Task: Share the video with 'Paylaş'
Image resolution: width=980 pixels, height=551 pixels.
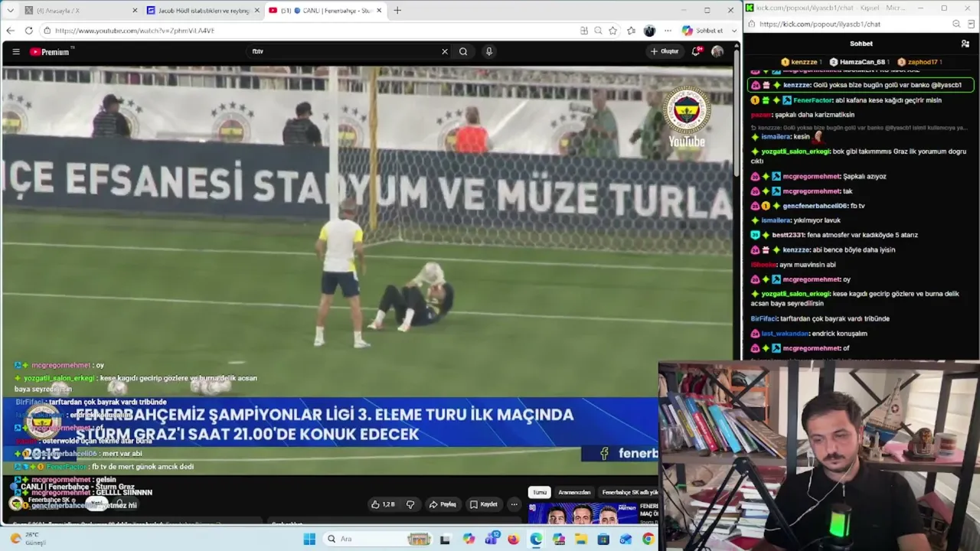Action: click(x=443, y=504)
